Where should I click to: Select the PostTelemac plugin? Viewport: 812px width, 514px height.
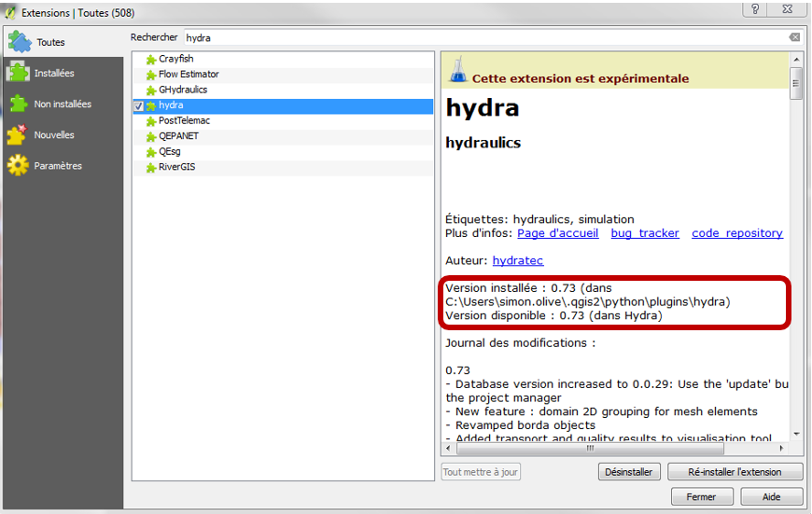click(284, 121)
